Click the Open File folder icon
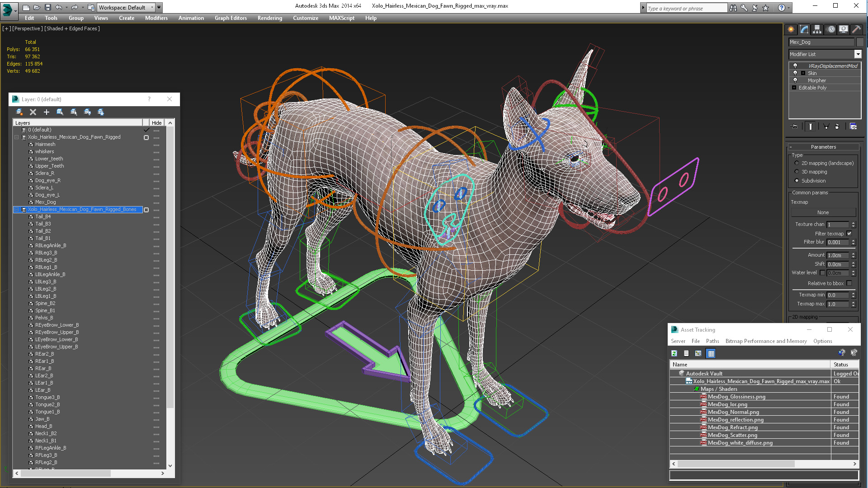Viewport: 868px width, 488px height. click(x=37, y=7)
